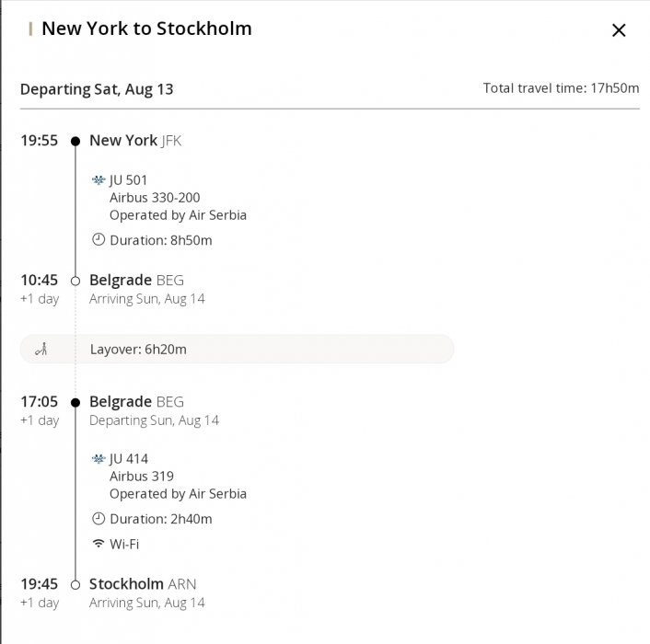Click the Wi-Fi icon under flight JU 414
The image size is (650, 644).
(x=99, y=544)
